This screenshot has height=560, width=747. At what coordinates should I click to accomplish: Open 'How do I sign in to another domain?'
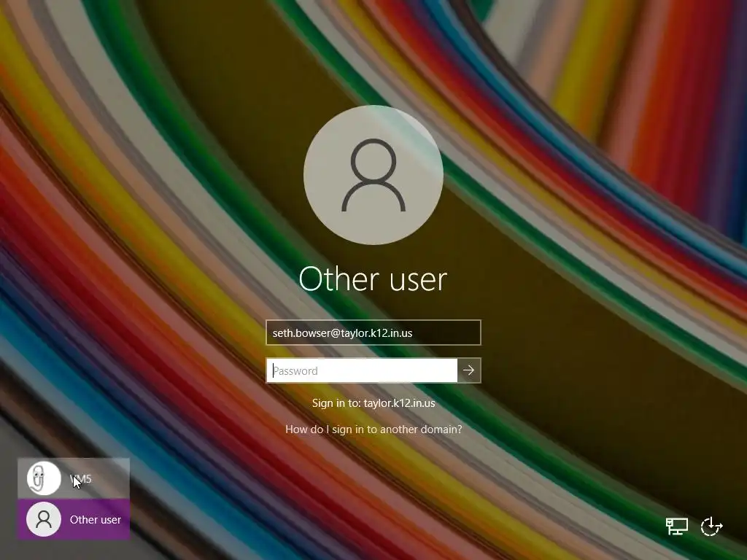click(x=373, y=429)
